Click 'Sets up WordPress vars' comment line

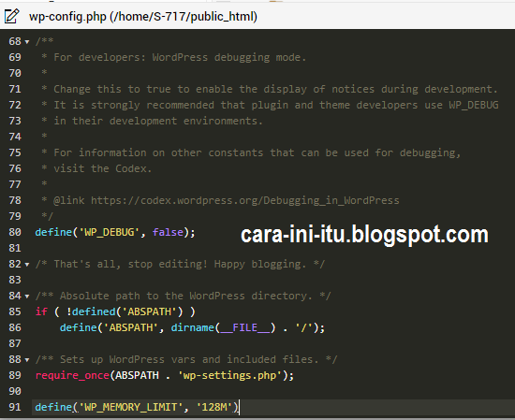[186, 359]
